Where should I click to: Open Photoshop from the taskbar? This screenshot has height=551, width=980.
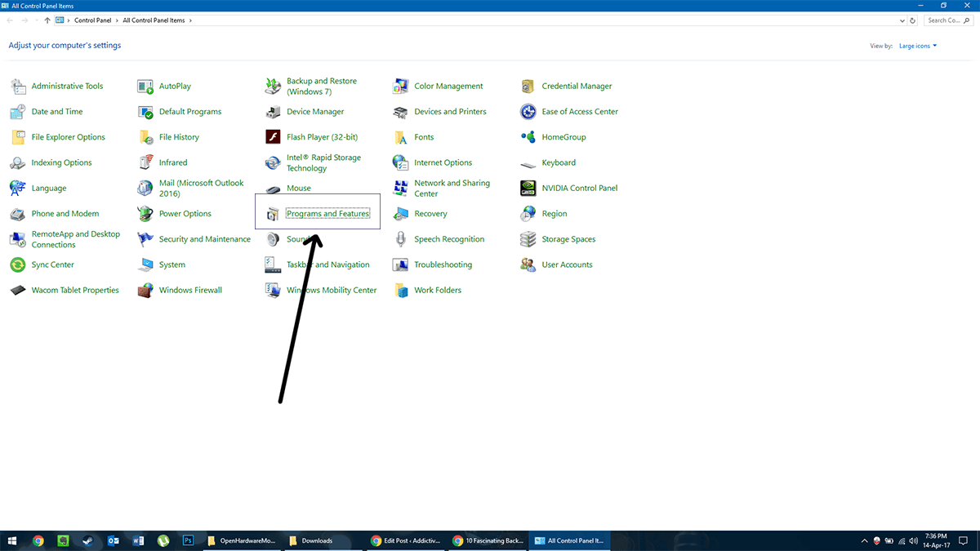[187, 540]
